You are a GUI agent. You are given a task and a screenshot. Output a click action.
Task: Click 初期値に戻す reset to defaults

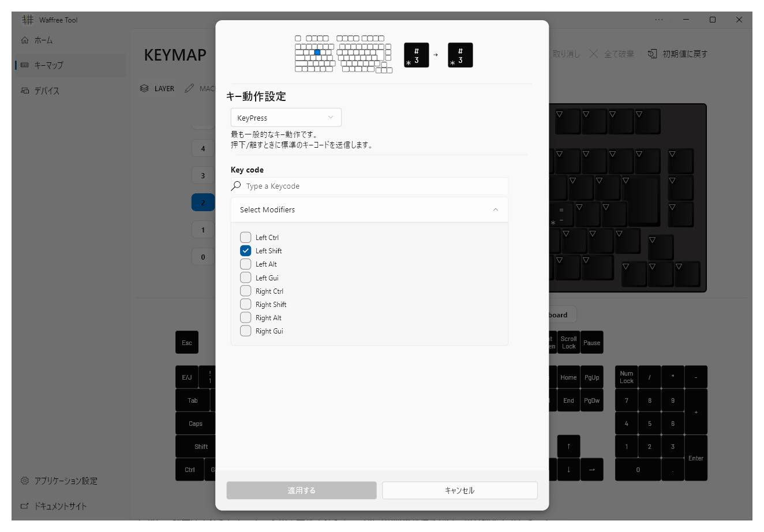tap(678, 54)
